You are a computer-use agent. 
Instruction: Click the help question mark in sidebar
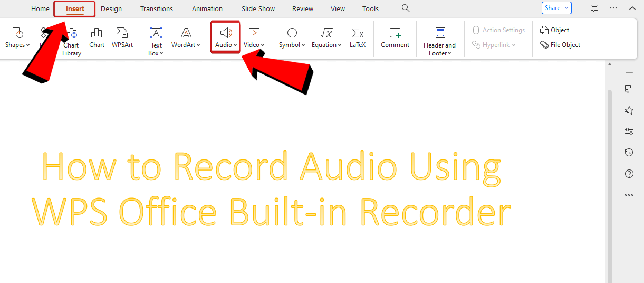click(x=629, y=174)
